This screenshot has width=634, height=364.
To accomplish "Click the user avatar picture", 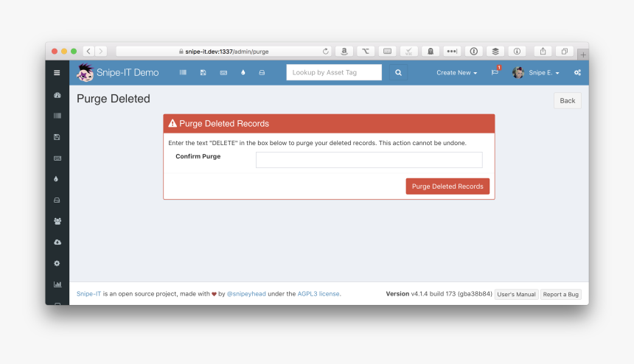I will (x=518, y=72).
